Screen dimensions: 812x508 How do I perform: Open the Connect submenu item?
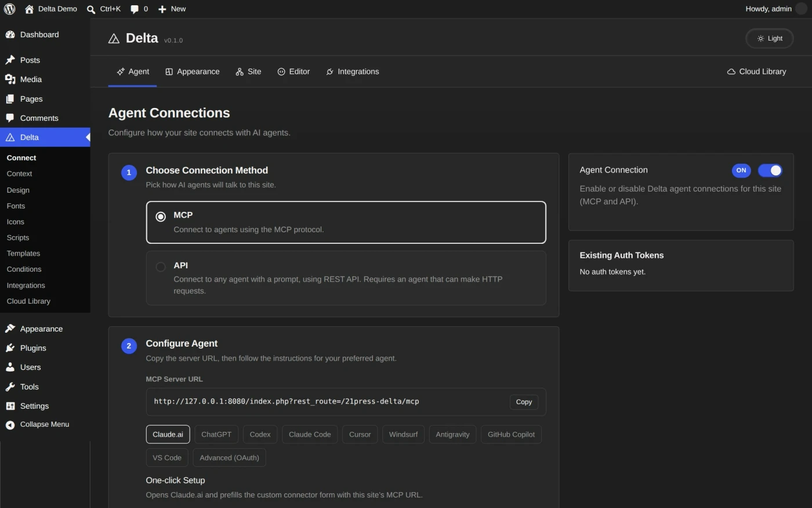(x=21, y=158)
